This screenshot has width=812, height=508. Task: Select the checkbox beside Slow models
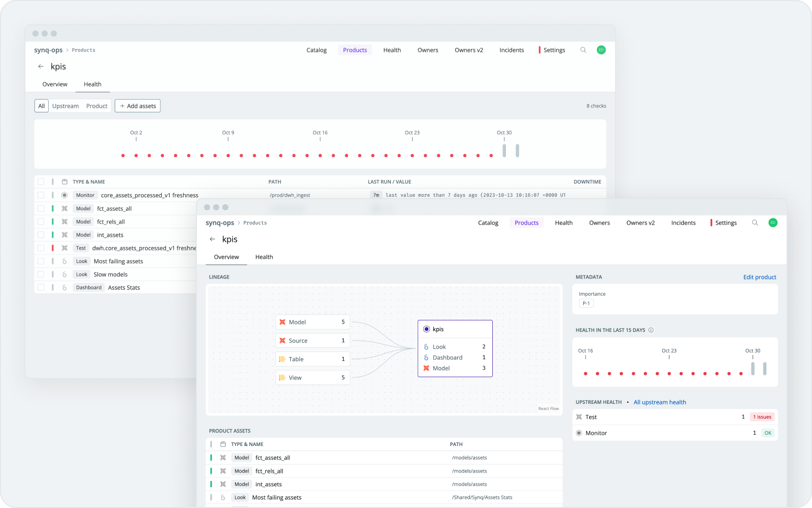point(41,274)
